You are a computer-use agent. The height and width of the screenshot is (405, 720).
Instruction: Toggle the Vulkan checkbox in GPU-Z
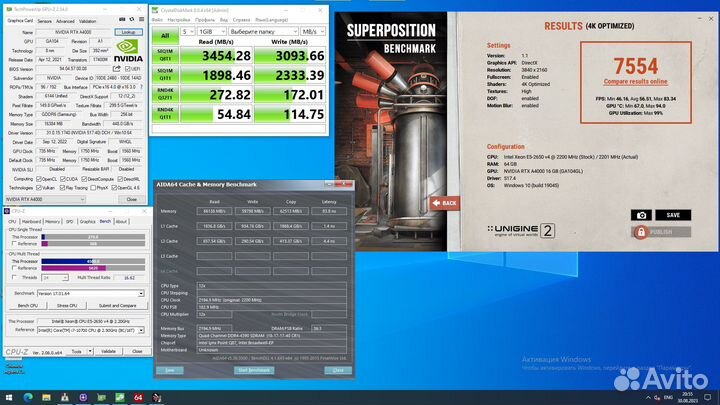(39, 188)
